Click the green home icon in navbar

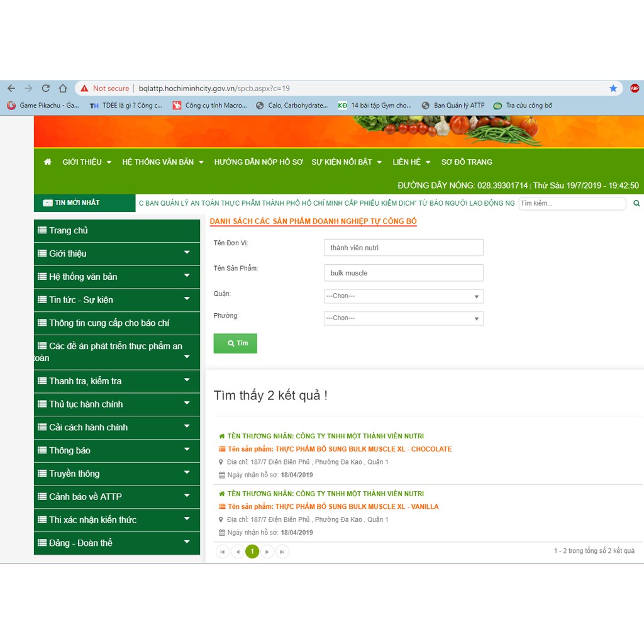coord(47,162)
